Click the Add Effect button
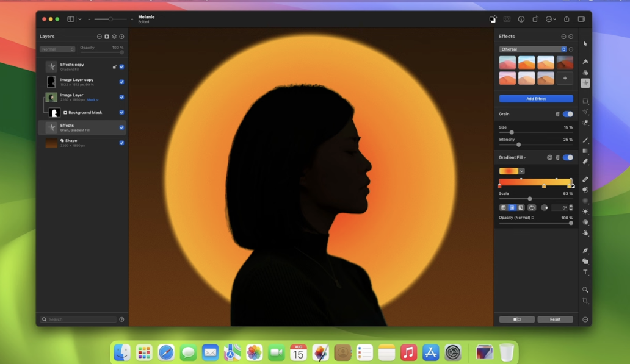The image size is (630, 364). pyautogui.click(x=536, y=99)
